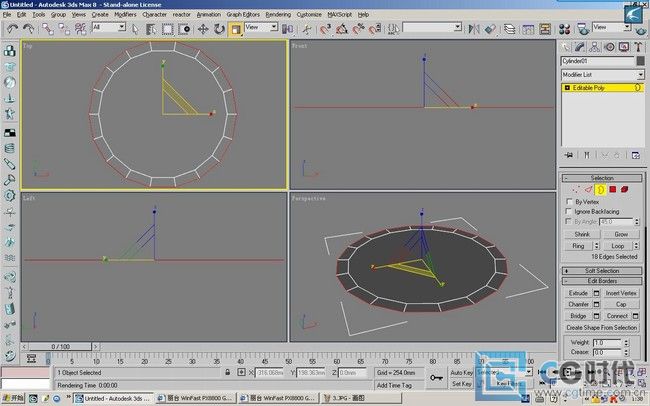Click the Bridge button
Screen dimensions: 650x406
point(578,316)
